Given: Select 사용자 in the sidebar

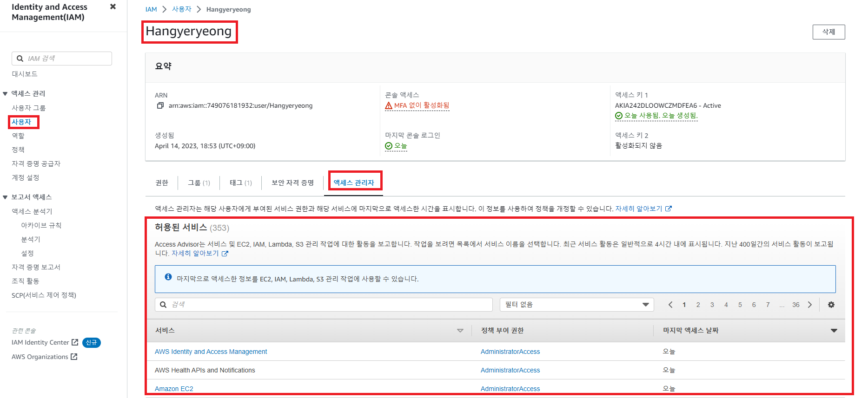Looking at the screenshot, I should 21,122.
